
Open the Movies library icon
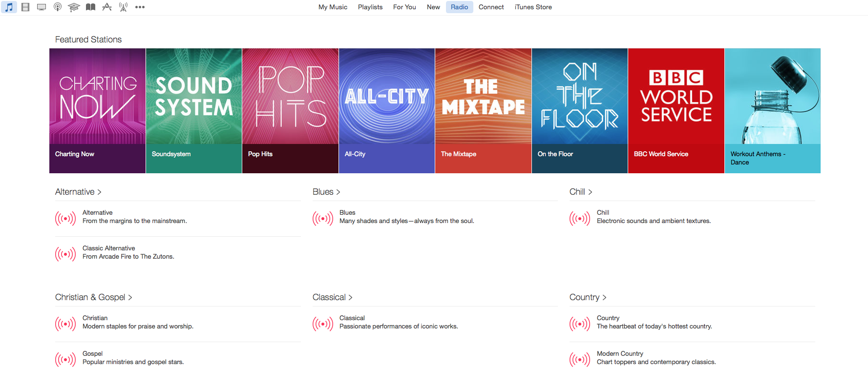point(25,7)
